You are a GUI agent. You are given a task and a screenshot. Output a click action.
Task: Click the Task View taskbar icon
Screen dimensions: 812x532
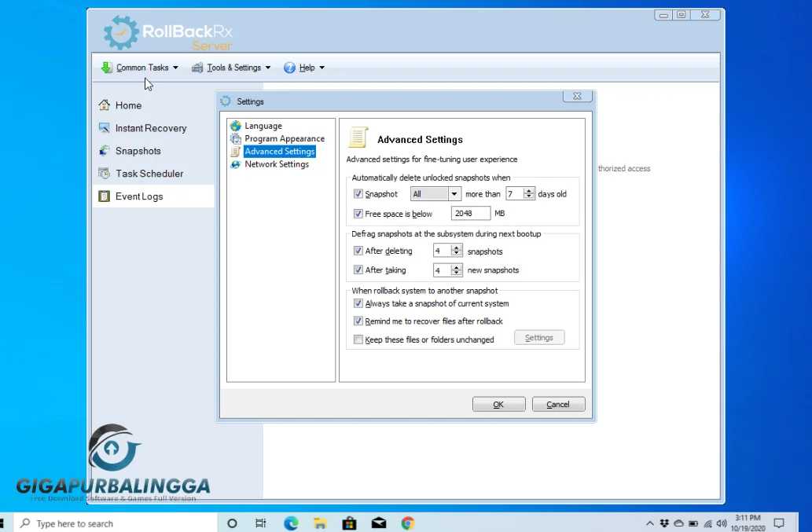tap(260, 523)
